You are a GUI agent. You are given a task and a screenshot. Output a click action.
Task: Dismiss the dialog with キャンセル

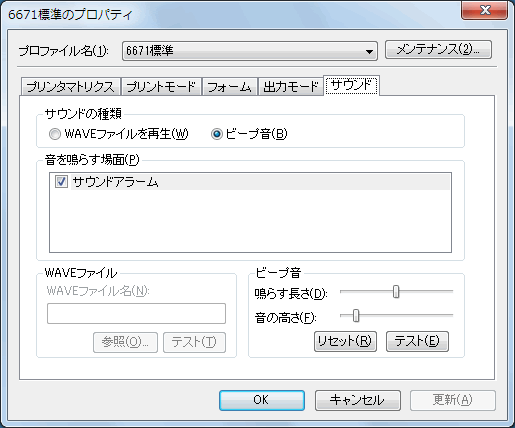[x=358, y=400]
